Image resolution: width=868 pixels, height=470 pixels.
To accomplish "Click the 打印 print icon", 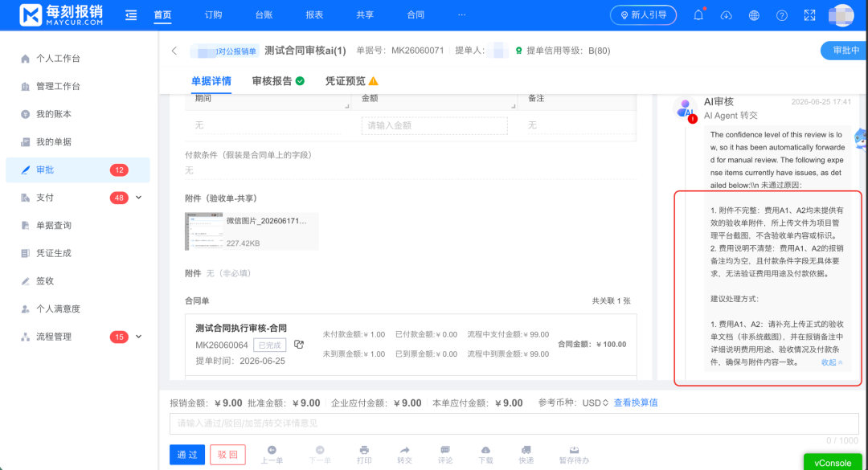I will click(x=364, y=450).
